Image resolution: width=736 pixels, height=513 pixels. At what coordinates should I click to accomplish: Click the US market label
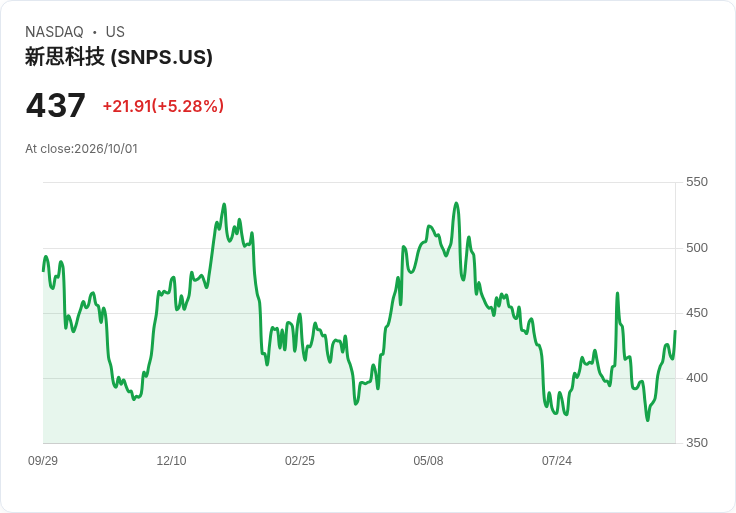(115, 32)
